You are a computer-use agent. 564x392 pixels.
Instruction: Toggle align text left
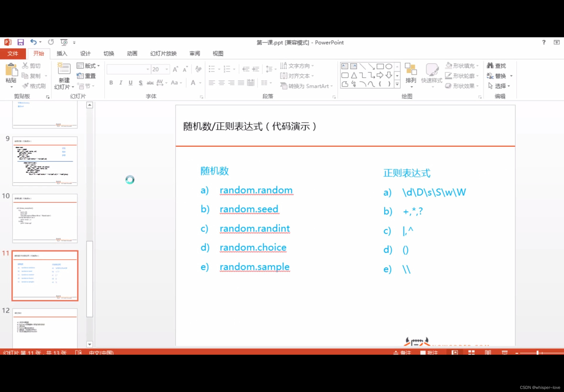click(212, 83)
